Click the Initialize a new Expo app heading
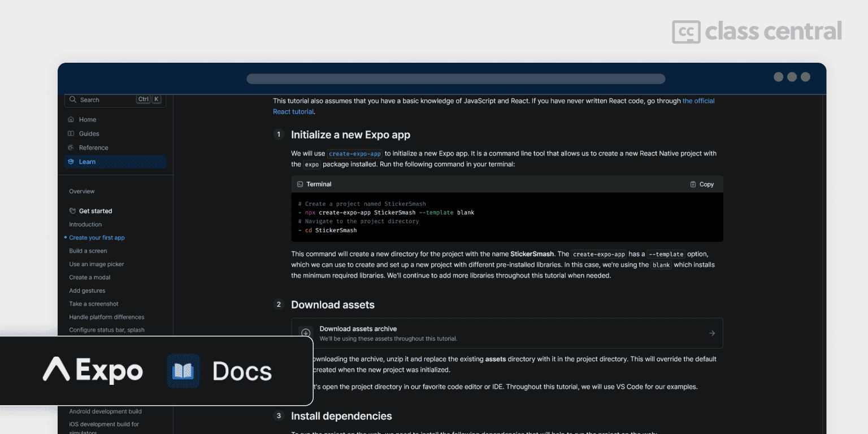868x434 pixels. pyautogui.click(x=350, y=135)
